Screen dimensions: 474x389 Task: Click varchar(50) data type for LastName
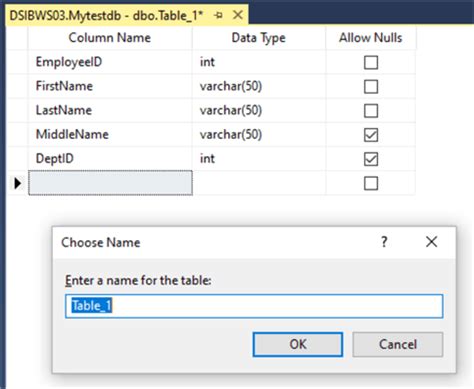coord(259,110)
